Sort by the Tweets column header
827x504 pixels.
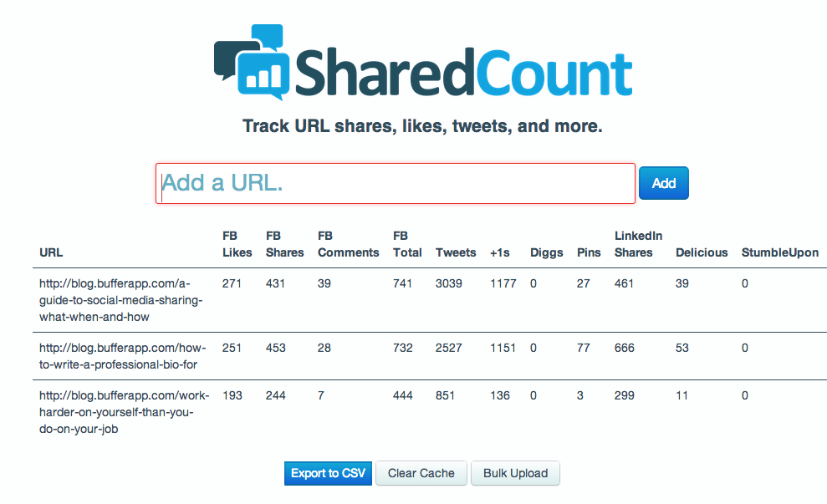pos(456,252)
